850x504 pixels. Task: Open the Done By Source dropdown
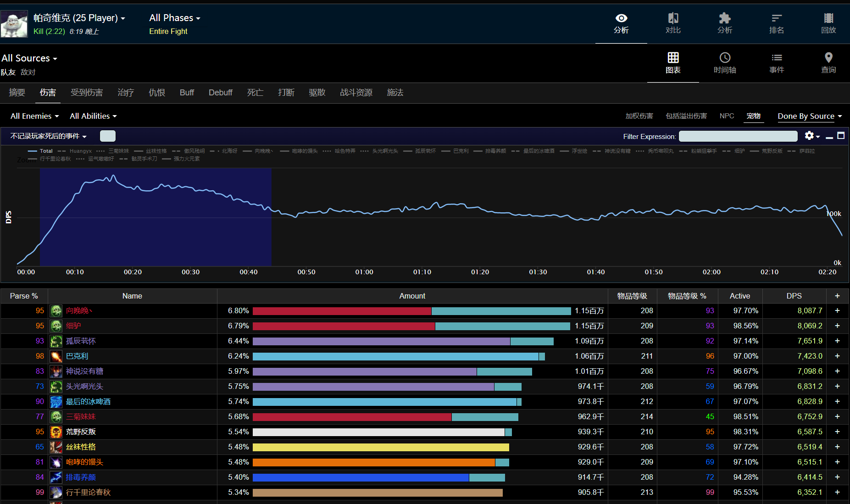[x=810, y=116]
